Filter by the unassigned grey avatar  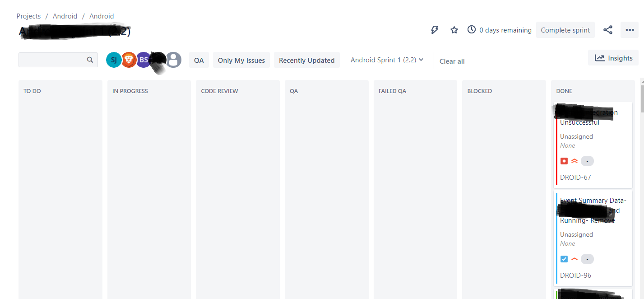pos(173,60)
